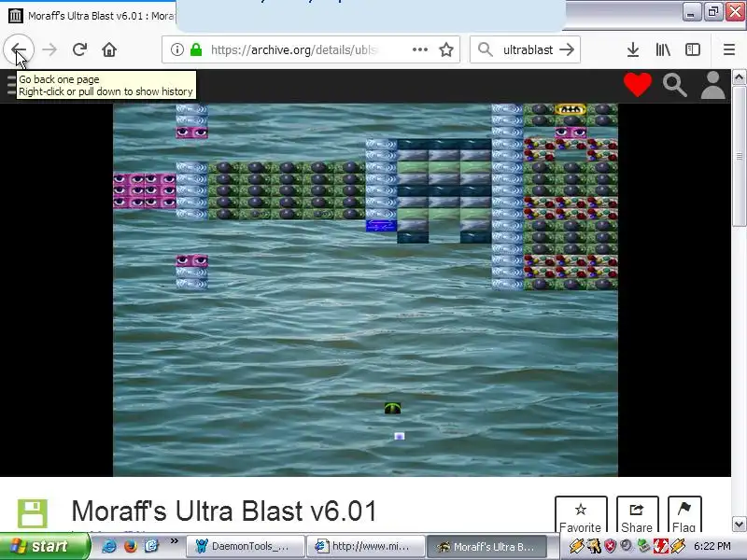Click the magnifier icon in the browser search box
Image resolution: width=747 pixels, height=560 pixels.
click(485, 49)
